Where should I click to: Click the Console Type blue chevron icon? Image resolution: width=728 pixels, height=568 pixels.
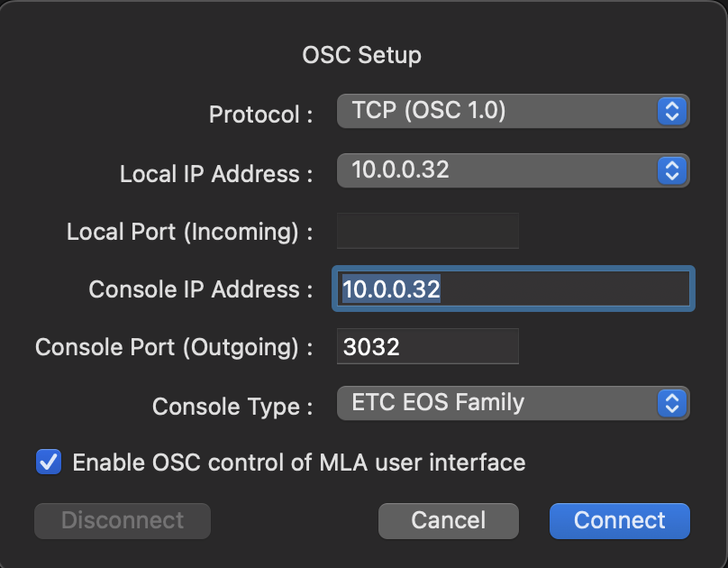click(670, 403)
